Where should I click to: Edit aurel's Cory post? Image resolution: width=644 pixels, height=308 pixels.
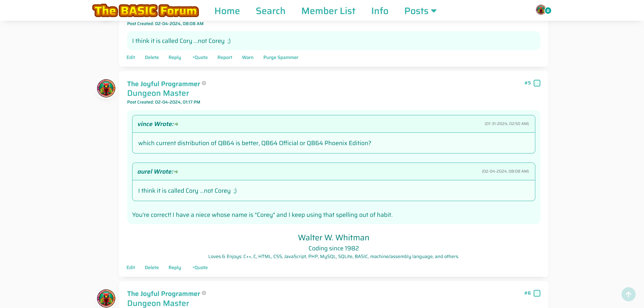[x=131, y=57]
